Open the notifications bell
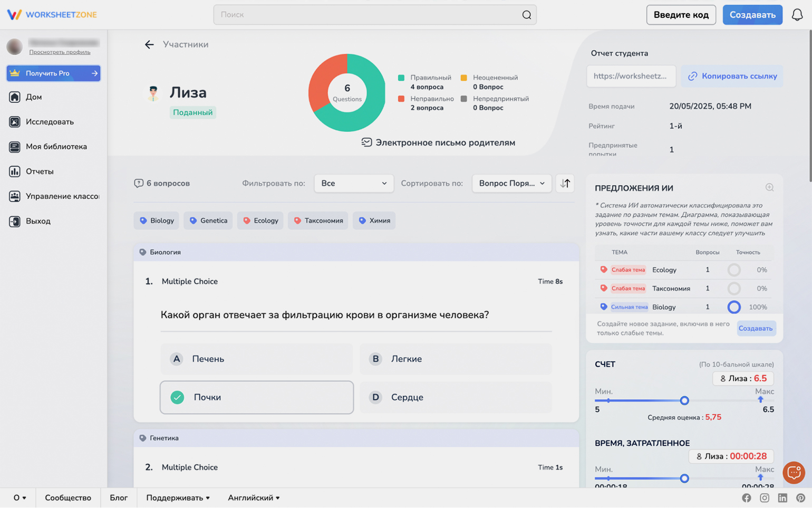The image size is (812, 508). coord(797,15)
